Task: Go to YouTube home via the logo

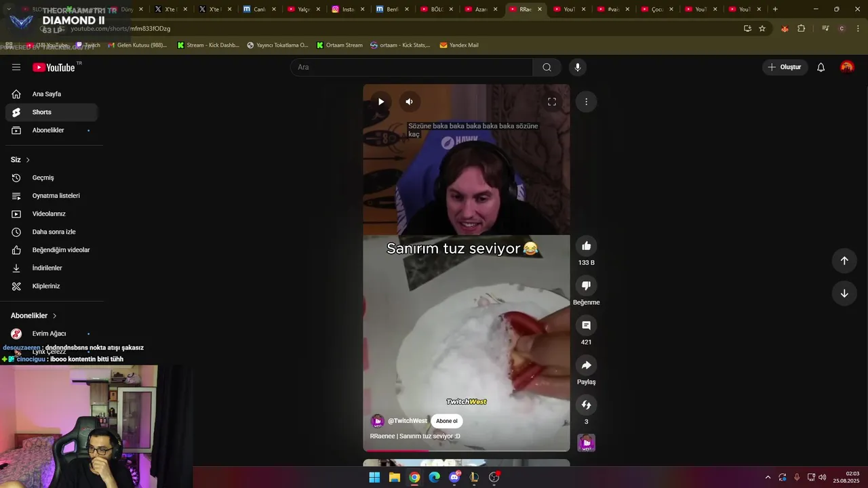Action: tap(54, 67)
